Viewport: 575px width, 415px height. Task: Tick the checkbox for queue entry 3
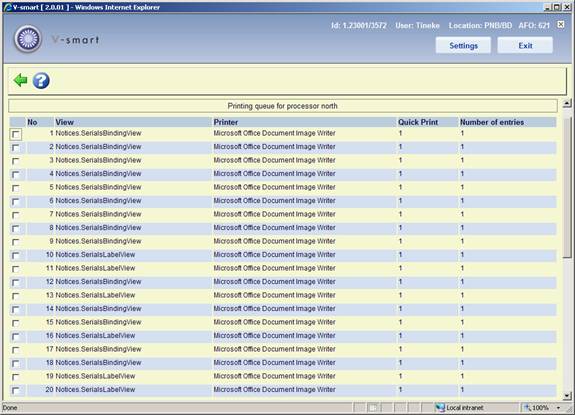point(16,161)
